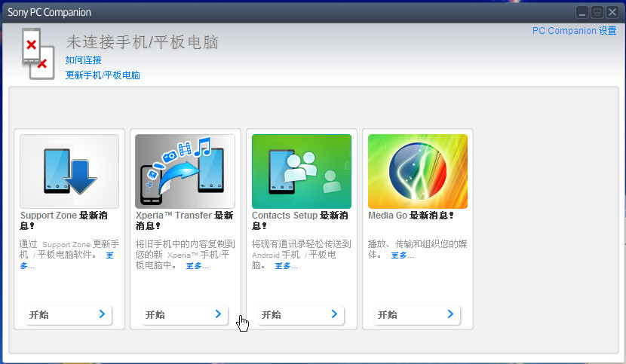Open the 更多 link under Xperia Transfer
The image size is (626, 364).
pos(197,266)
